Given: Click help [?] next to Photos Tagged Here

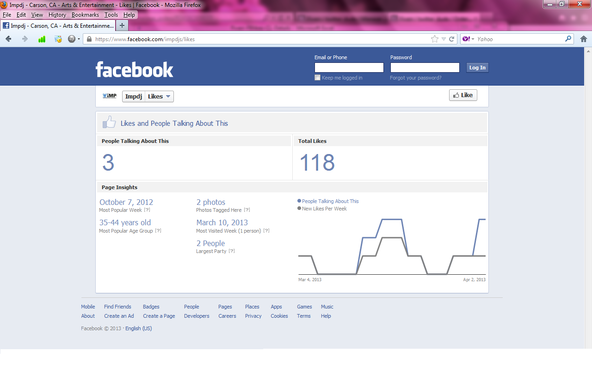Looking at the screenshot, I should pos(247,210).
